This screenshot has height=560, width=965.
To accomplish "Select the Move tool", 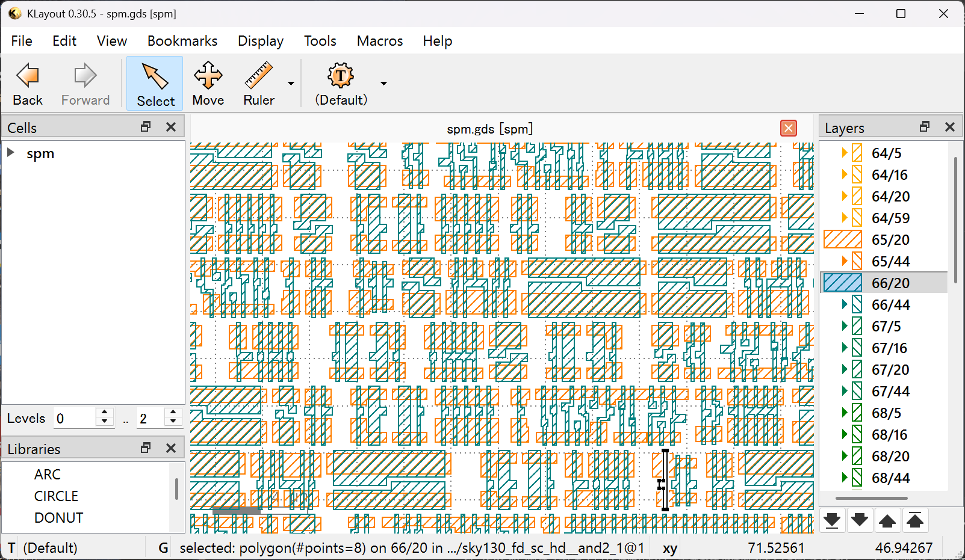I will pyautogui.click(x=208, y=76).
